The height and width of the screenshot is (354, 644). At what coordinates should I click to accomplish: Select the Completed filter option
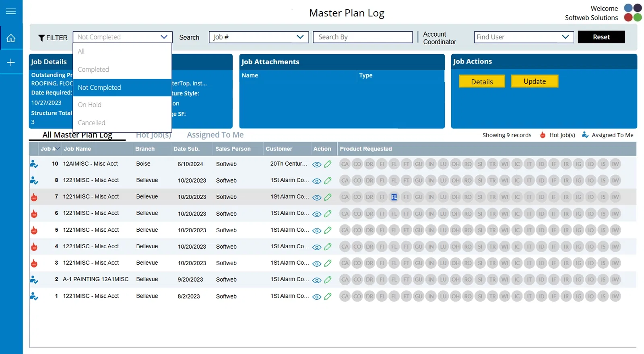point(93,70)
